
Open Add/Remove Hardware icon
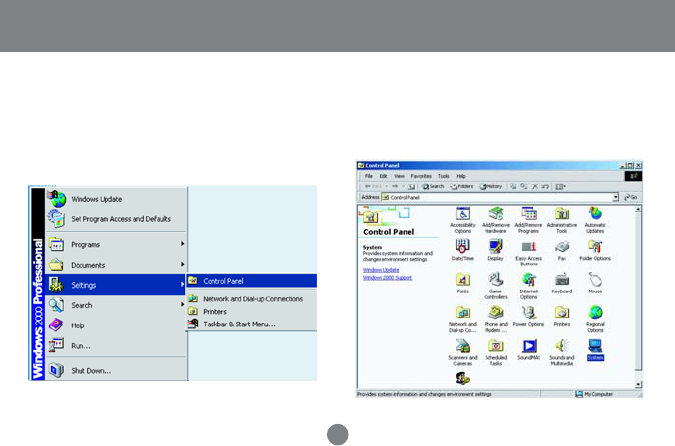pyautogui.click(x=495, y=220)
